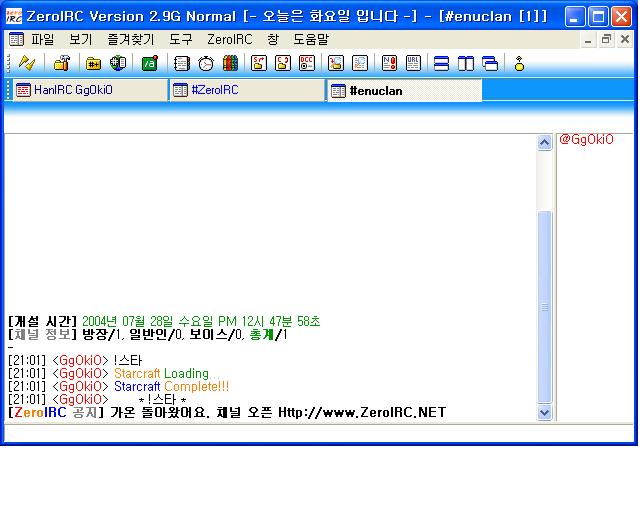Open the 도움말 menu
The height and width of the screenshot is (512, 640).
(311, 39)
